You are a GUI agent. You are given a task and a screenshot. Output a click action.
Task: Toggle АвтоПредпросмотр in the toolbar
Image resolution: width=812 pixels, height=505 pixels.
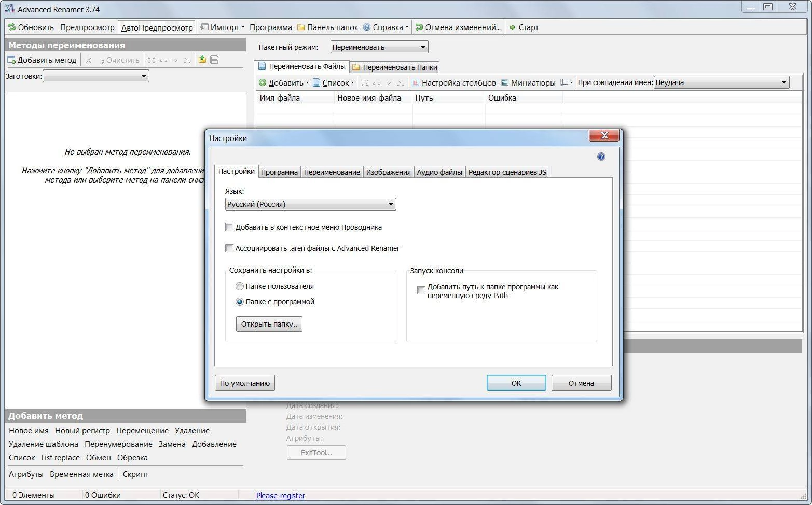tap(157, 27)
